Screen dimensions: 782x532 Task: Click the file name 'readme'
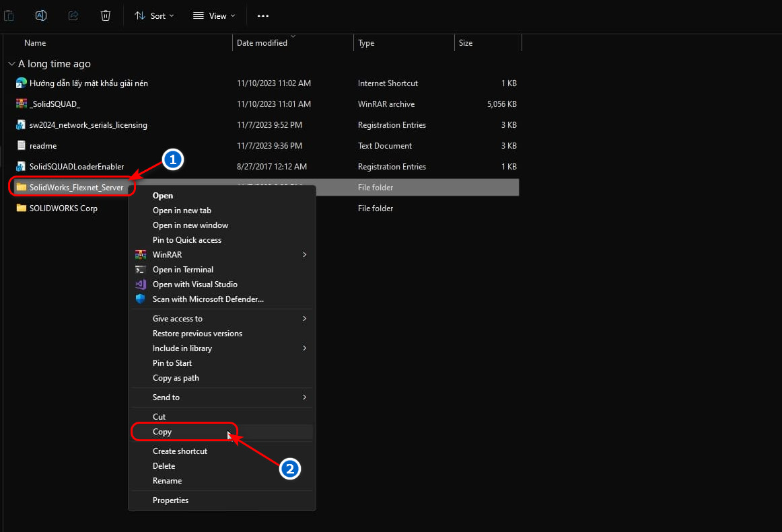pos(43,146)
